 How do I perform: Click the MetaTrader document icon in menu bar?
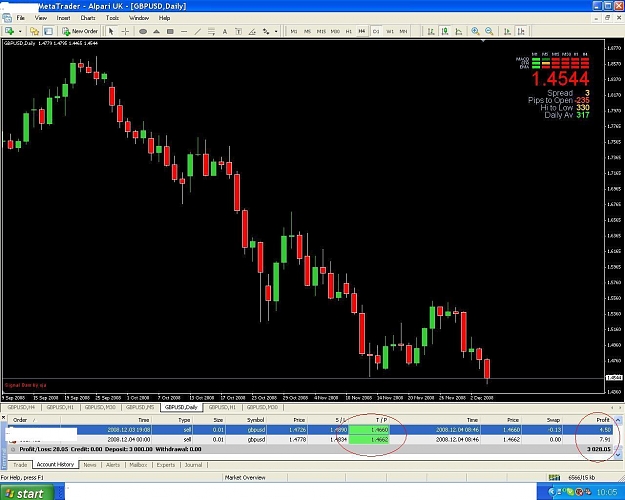7,18
